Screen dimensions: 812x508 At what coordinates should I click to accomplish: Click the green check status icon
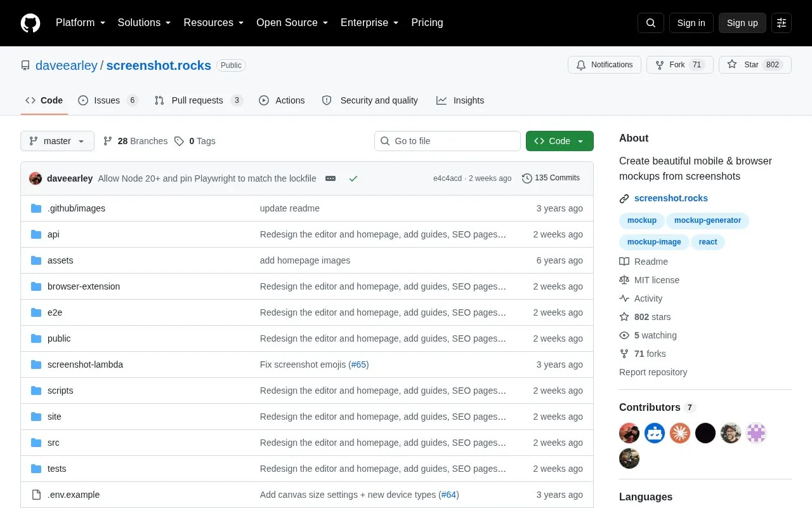353,178
